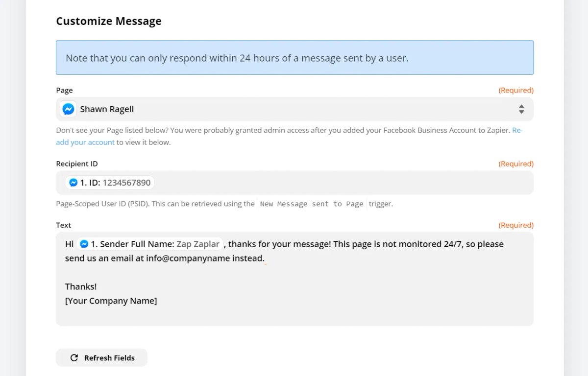Click the Messenger icon in Sender Full Name pill

84,244
